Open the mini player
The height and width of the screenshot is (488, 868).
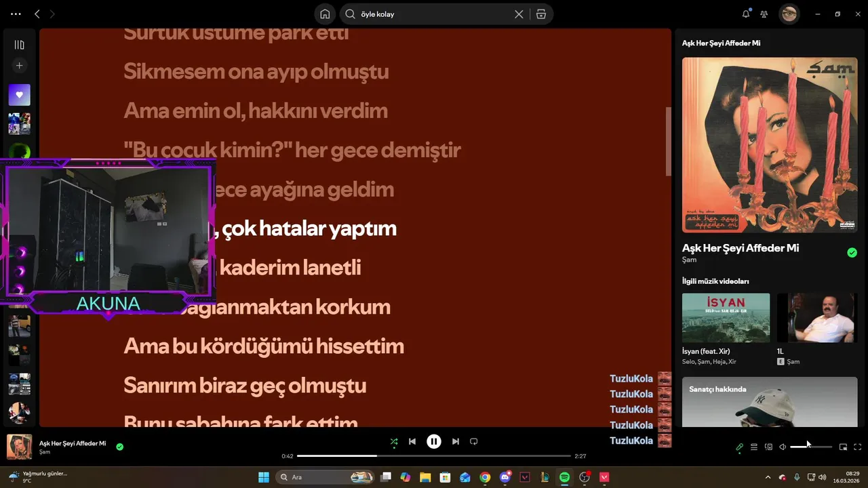point(844,447)
